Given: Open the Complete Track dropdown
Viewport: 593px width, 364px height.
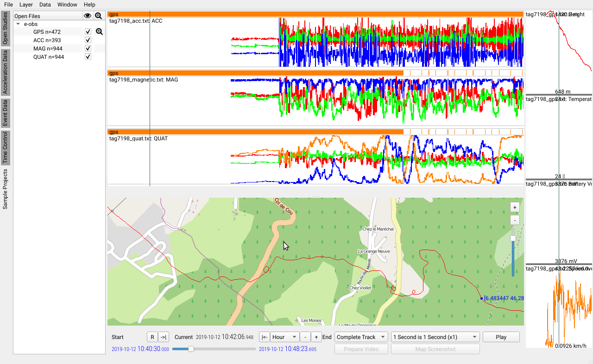Looking at the screenshot, I should pos(361,337).
